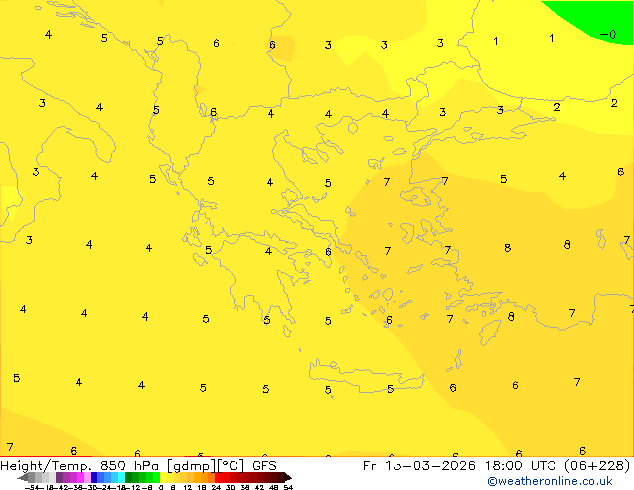Click the dark maroon arrow end of the legend

(x=288, y=477)
